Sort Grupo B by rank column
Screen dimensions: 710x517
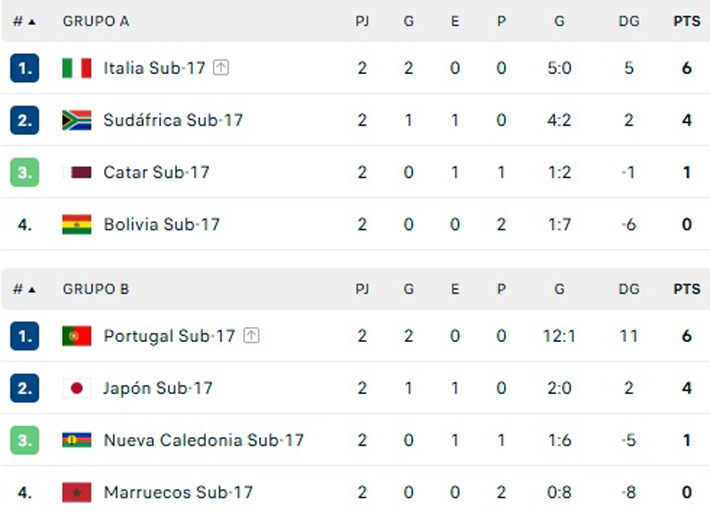(24, 289)
